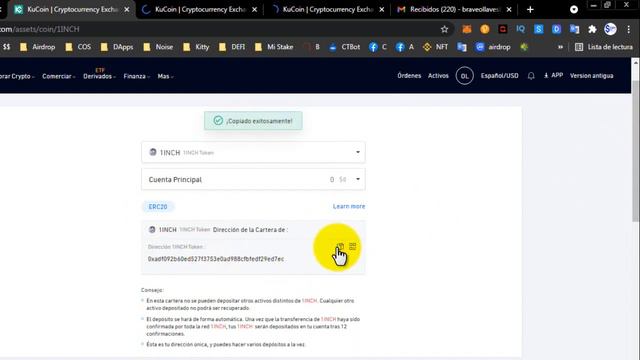Open the blue D extension

[556, 29]
